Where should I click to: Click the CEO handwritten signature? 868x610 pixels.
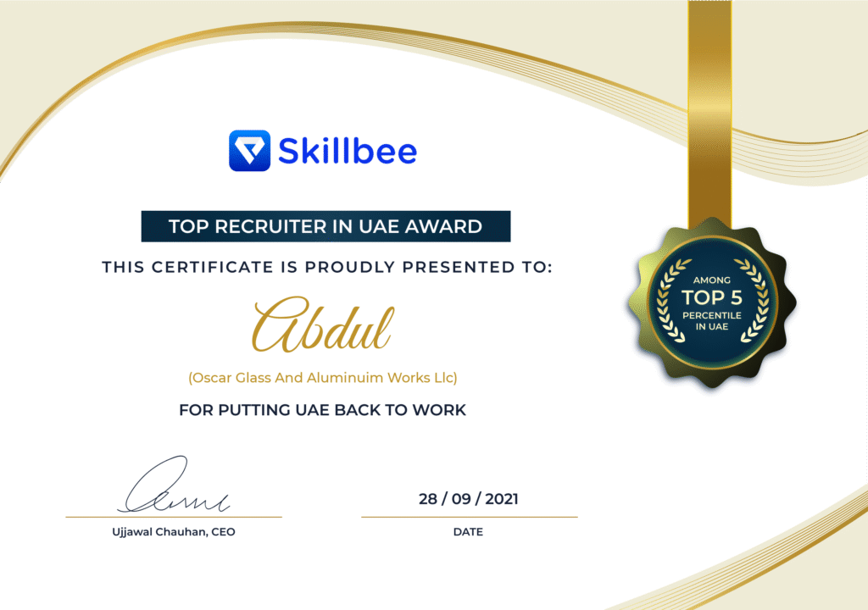click(173, 485)
